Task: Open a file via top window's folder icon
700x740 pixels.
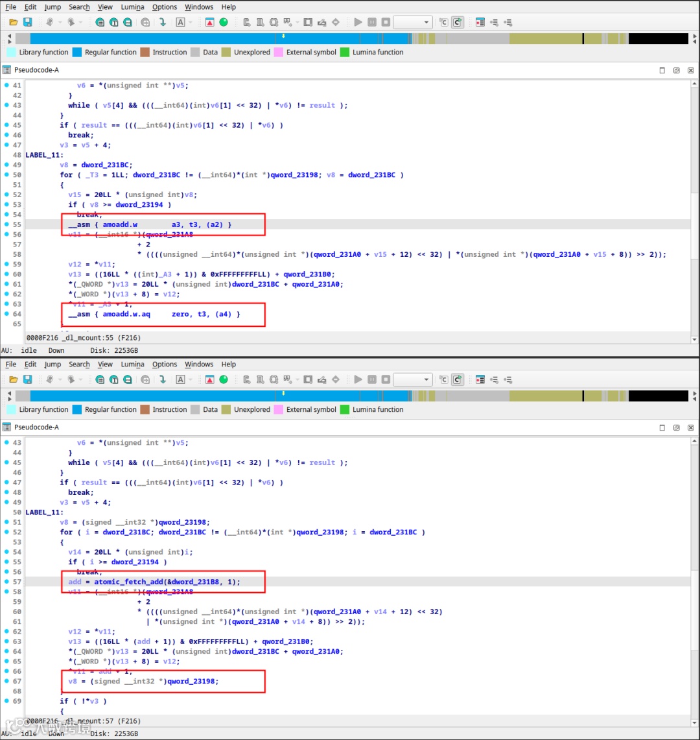Action: pos(13,22)
